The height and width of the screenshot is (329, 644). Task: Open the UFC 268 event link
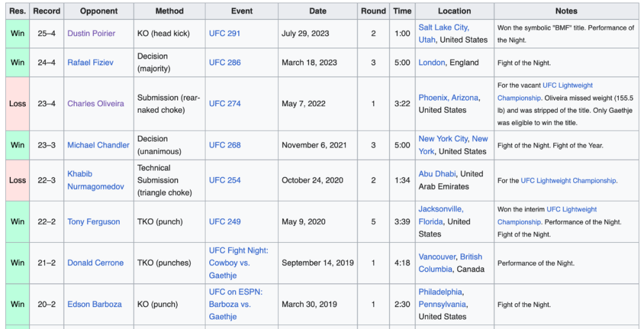225,145
